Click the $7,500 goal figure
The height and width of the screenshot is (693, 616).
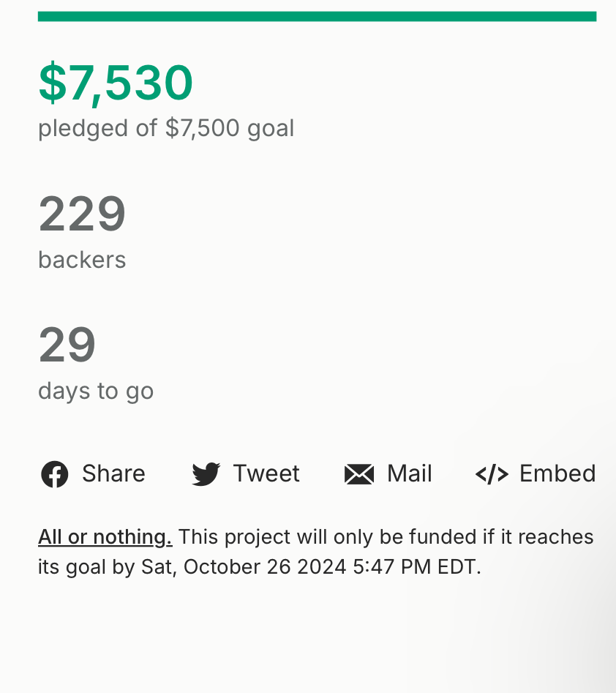pos(203,128)
